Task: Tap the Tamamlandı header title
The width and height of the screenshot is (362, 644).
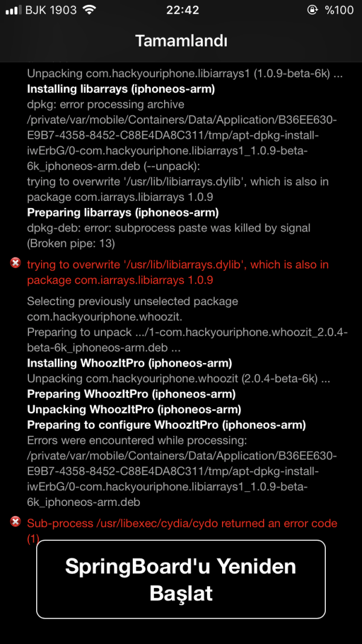Action: coord(181,40)
